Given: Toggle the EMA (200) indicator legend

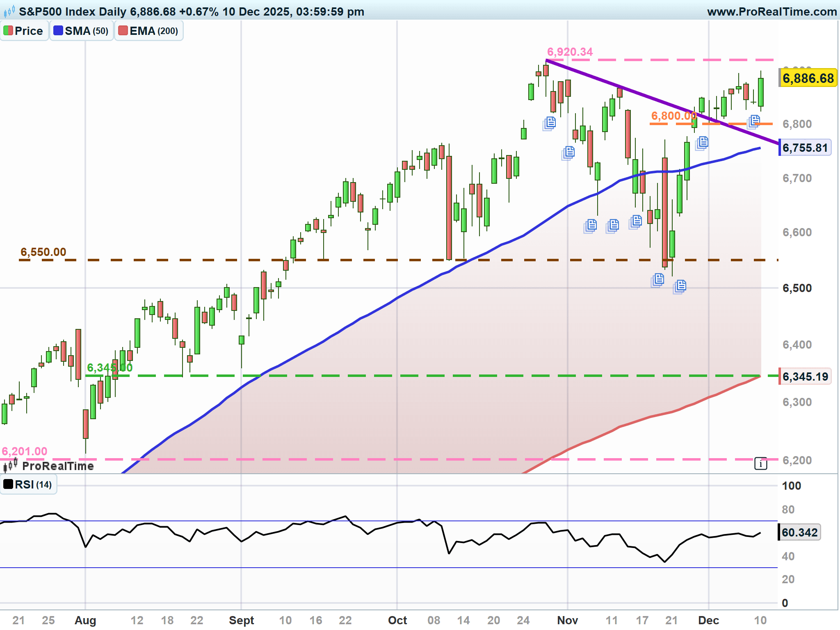Looking at the screenshot, I should (148, 31).
